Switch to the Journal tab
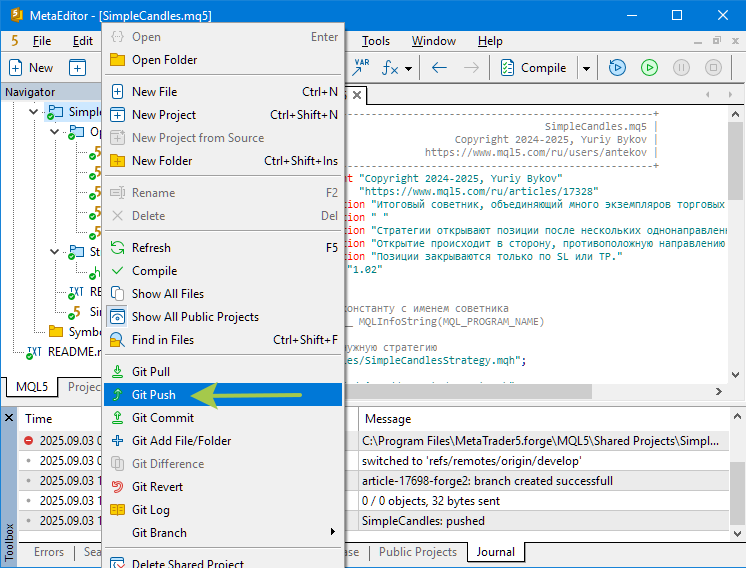Viewport: 746px width, 568px height. [496, 552]
